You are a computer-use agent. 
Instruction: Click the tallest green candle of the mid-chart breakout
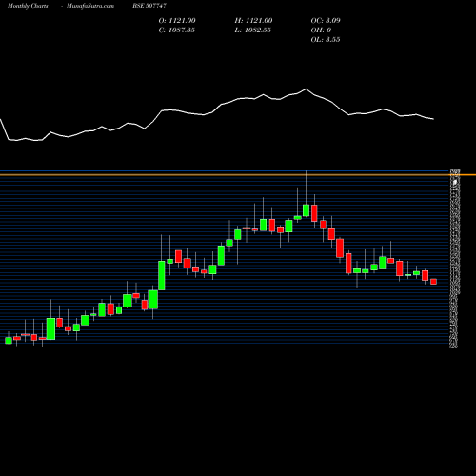(x=162, y=275)
